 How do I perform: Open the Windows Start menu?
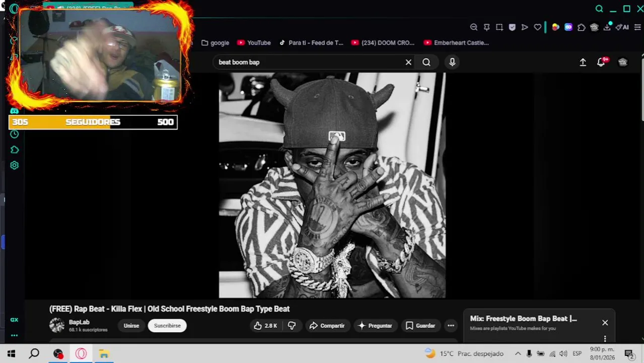click(x=11, y=353)
